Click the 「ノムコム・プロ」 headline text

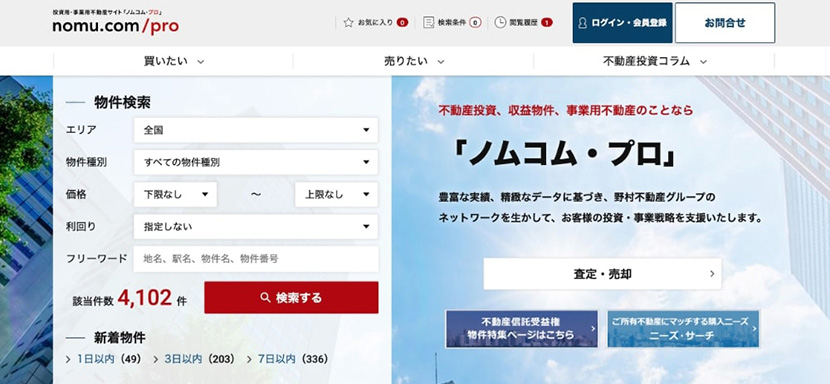click(x=565, y=155)
